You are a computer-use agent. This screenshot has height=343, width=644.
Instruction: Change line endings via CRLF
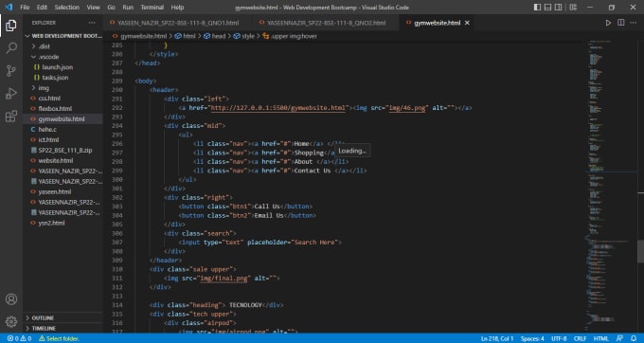(x=580, y=338)
